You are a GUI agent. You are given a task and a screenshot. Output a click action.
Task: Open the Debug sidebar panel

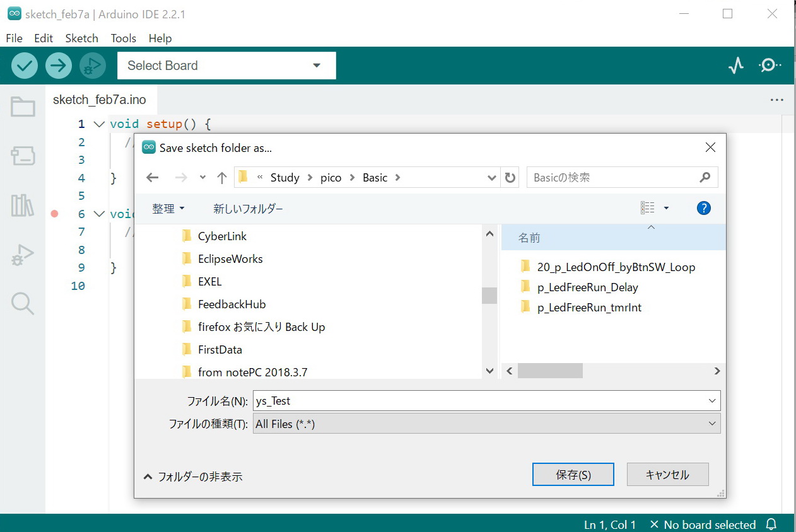[x=23, y=255]
